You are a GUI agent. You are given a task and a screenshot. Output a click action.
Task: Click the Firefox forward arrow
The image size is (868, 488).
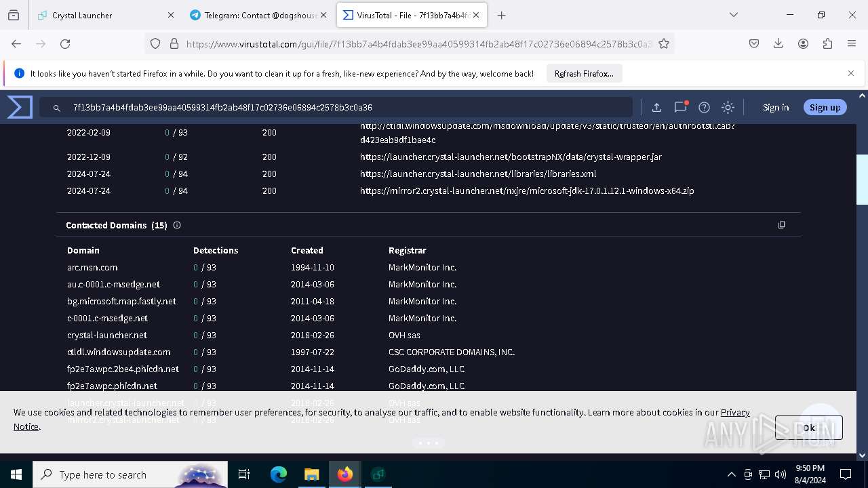(x=41, y=43)
